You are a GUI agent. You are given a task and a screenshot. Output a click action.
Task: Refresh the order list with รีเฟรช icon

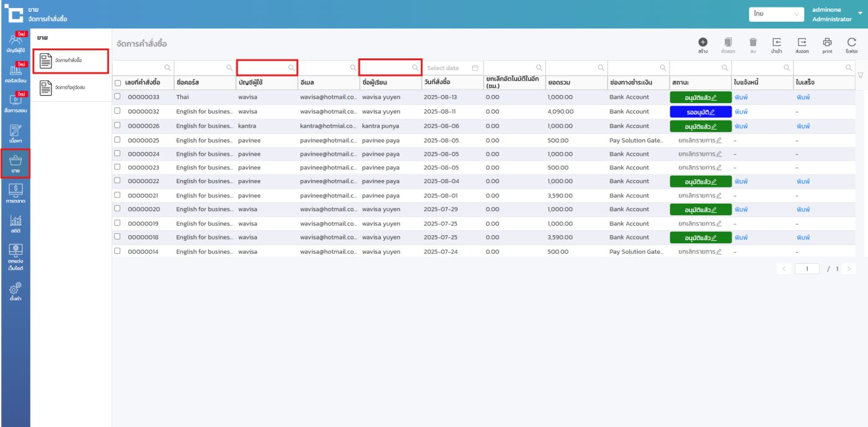[x=851, y=42]
